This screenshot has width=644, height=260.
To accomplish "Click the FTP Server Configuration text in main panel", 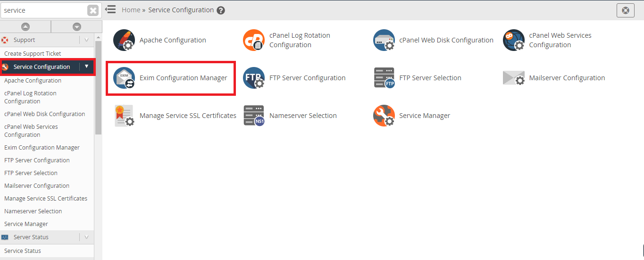I will click(x=308, y=78).
